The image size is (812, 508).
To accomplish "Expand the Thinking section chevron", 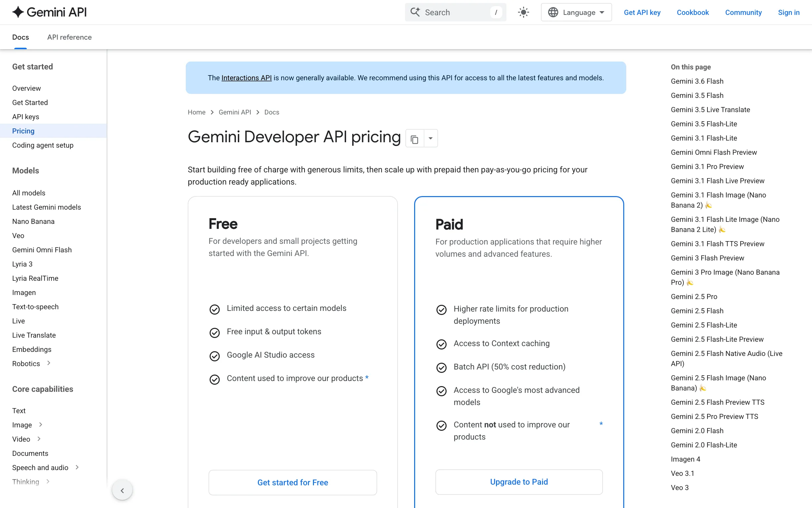I will [48, 481].
